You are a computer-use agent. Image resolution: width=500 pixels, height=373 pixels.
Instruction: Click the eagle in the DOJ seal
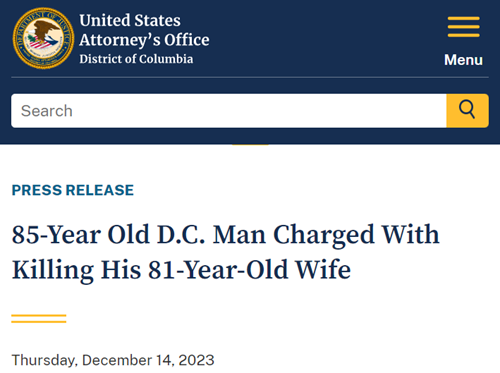pyautogui.click(x=46, y=31)
